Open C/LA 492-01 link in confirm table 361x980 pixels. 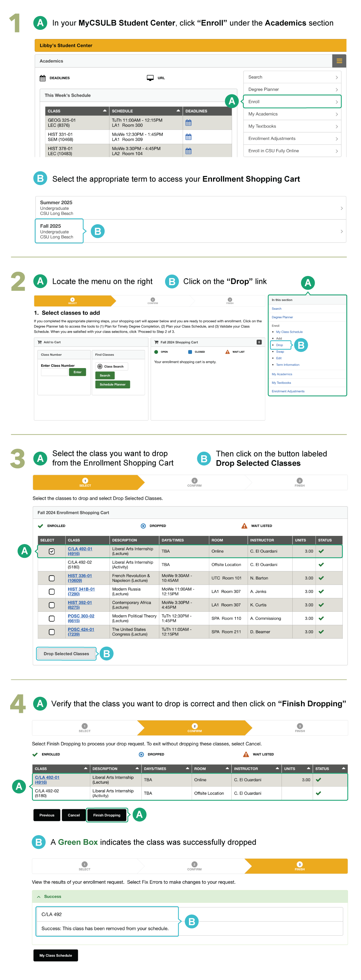point(47,779)
